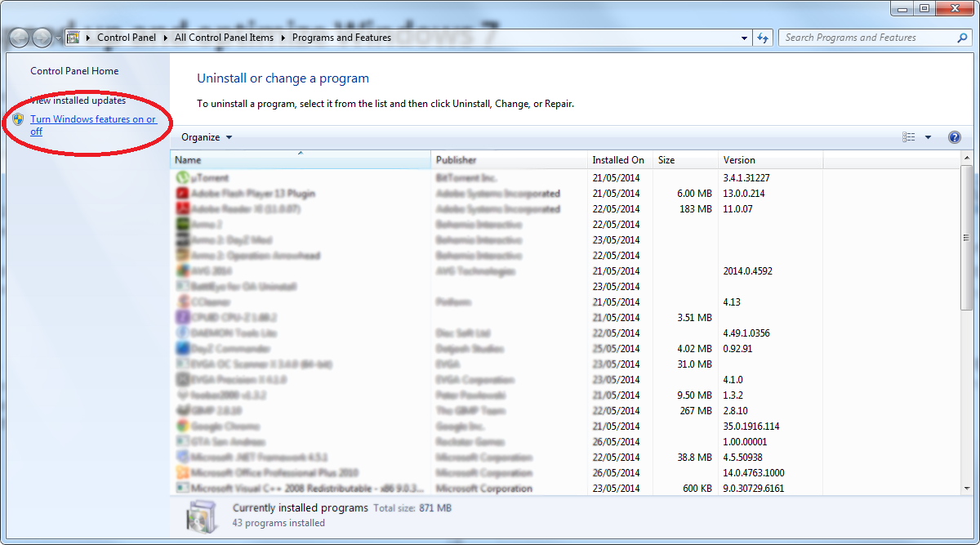Click the BattlEye for OA Uninstall icon
The image size is (980, 545).
click(183, 287)
